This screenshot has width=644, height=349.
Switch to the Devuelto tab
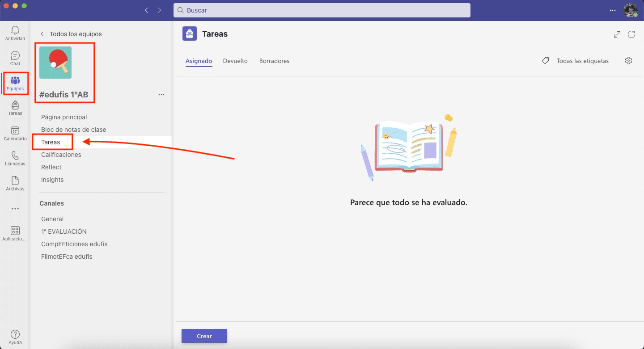click(x=235, y=61)
